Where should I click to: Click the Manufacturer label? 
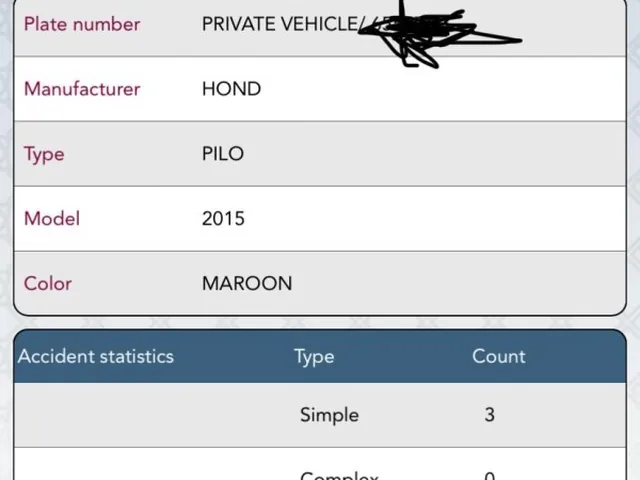[82, 89]
